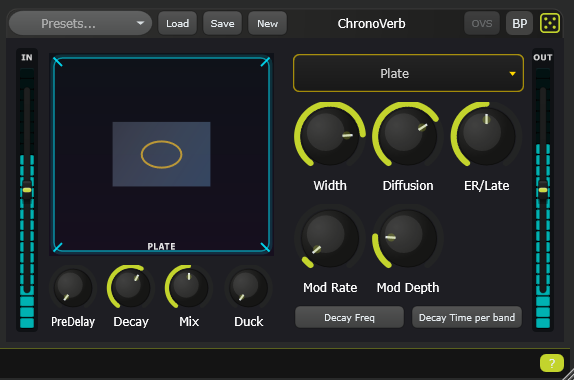Click the gray plate rectangle in display

tap(161, 154)
